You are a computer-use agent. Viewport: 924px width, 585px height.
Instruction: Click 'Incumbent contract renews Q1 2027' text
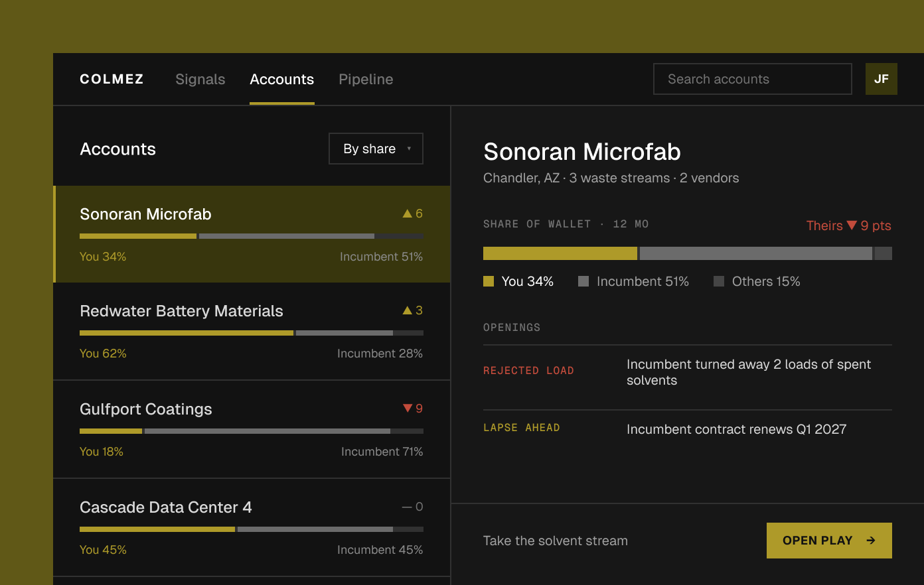pyautogui.click(x=736, y=429)
